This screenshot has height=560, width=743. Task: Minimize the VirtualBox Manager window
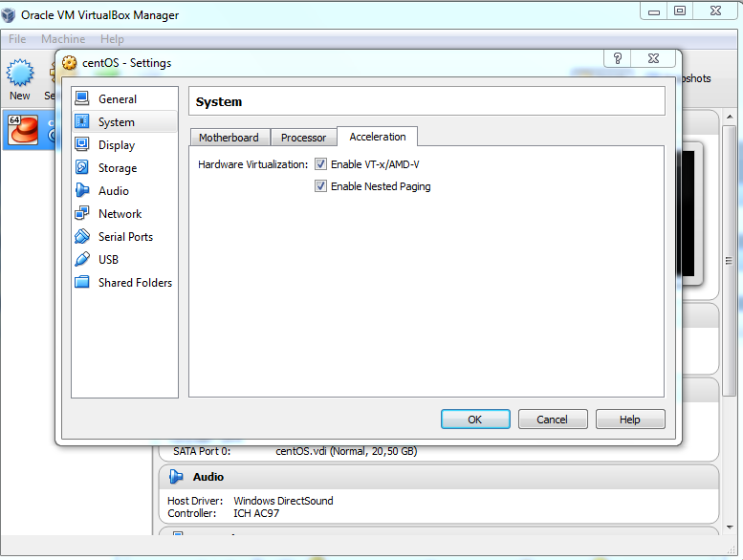click(654, 11)
